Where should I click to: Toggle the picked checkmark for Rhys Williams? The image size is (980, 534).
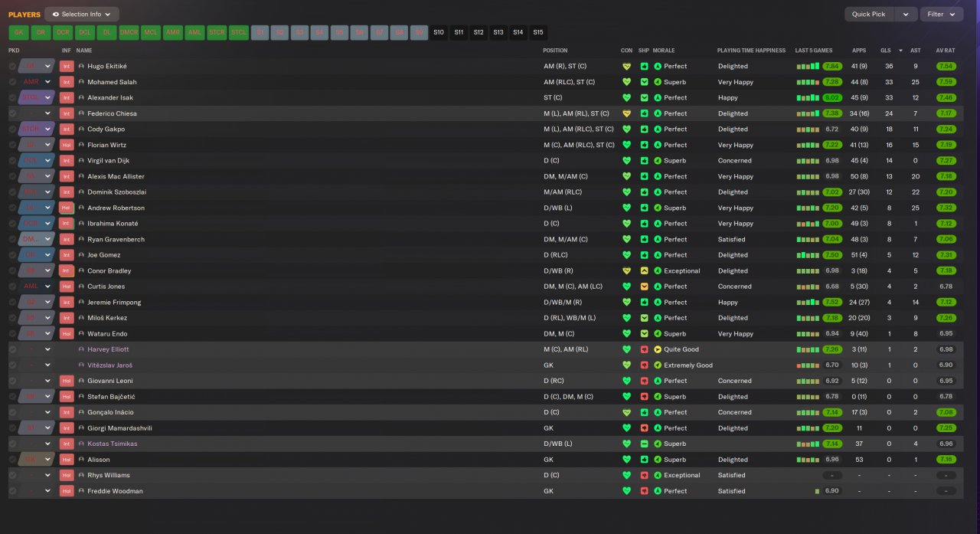pos(12,475)
